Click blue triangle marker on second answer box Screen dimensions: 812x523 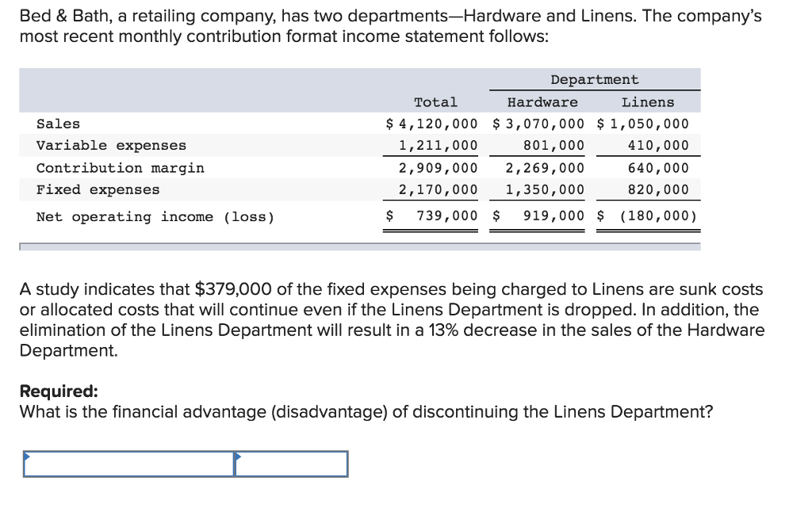[x=238, y=456]
